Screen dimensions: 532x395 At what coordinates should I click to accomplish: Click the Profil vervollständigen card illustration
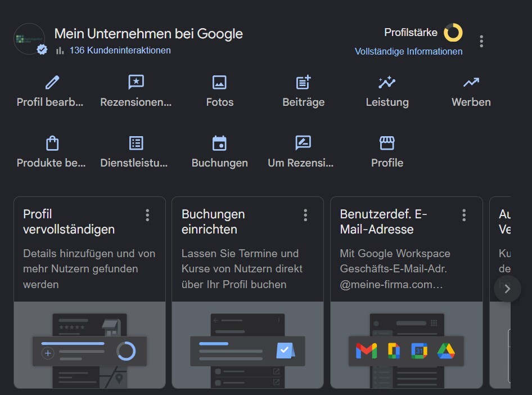89,345
